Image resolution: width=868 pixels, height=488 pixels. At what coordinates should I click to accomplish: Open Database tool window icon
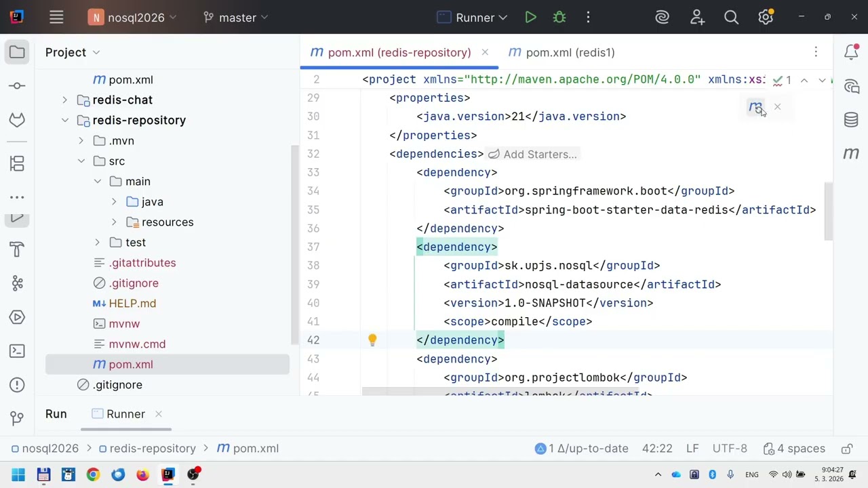(x=851, y=120)
